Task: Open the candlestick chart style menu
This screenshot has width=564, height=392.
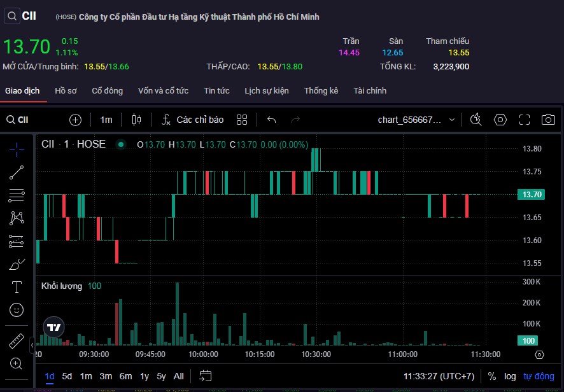Action: 136,120
